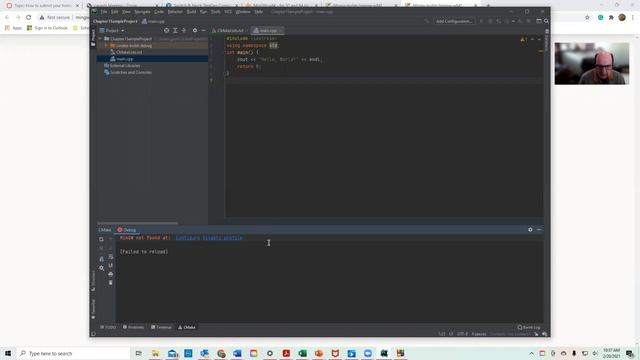Viewport: 640px width, 360px height.
Task: Open the Tools menu
Action: 215,12
